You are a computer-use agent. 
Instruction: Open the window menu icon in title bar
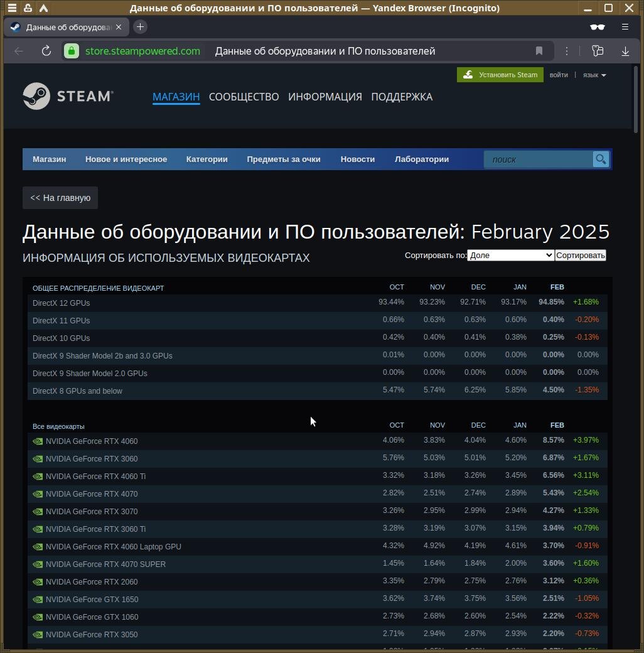point(12,8)
